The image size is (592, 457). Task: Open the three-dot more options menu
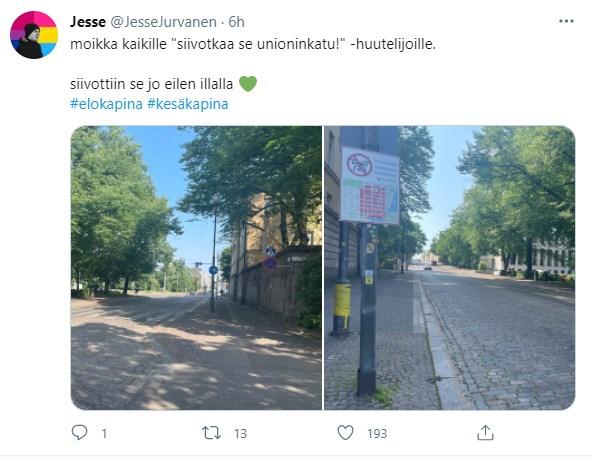pyautogui.click(x=566, y=21)
